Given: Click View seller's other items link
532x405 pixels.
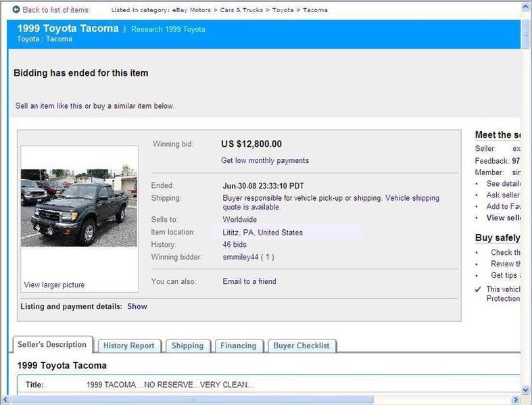Looking at the screenshot, I should [503, 218].
